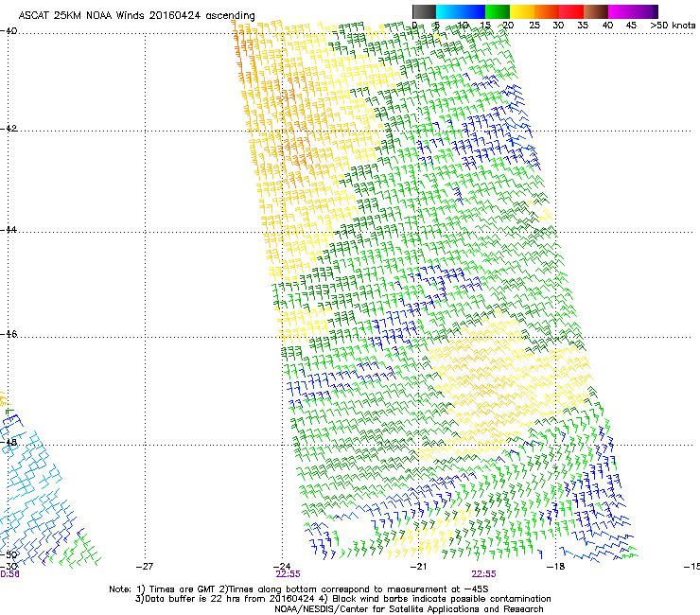
Task: Click the brown 35-40 knots legend swatch
Action: pyautogui.click(x=596, y=11)
